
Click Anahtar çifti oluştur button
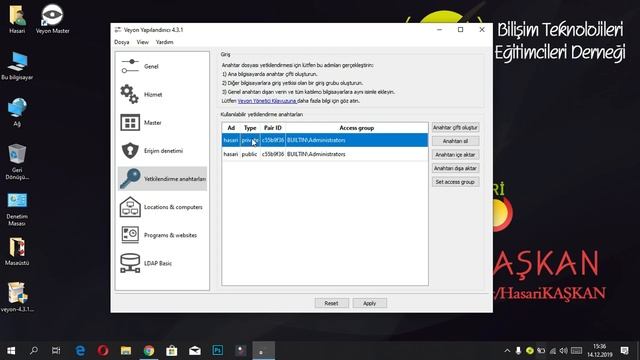click(x=455, y=127)
